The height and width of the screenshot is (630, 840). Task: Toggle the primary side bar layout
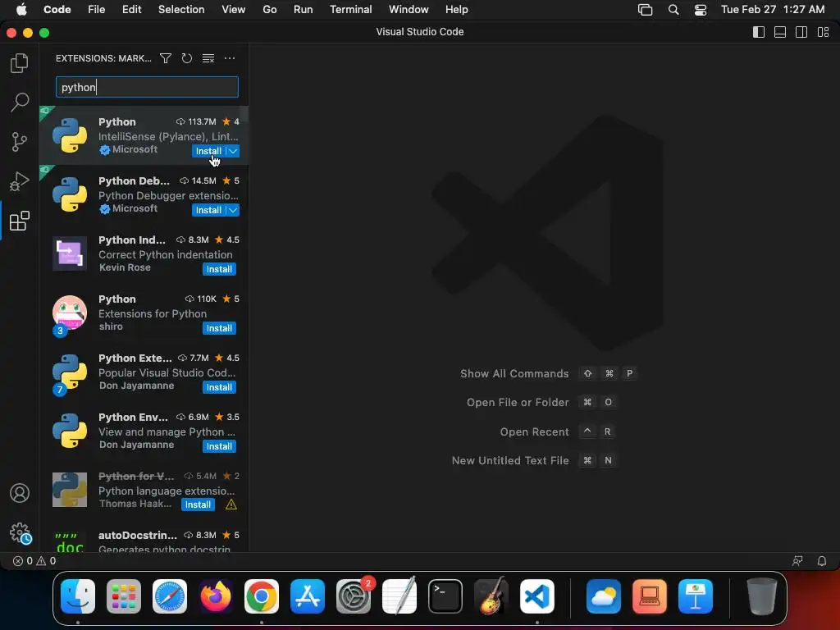pos(759,32)
